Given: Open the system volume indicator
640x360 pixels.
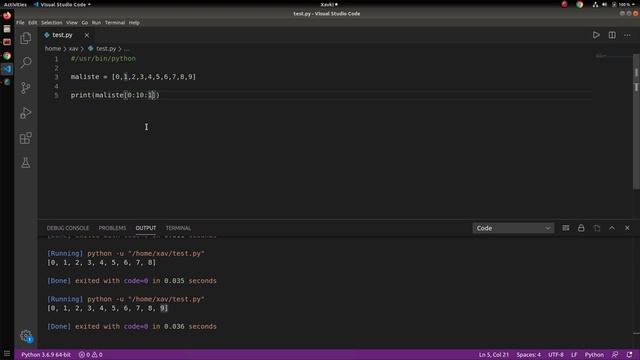Looking at the screenshot, I should click(x=604, y=4).
